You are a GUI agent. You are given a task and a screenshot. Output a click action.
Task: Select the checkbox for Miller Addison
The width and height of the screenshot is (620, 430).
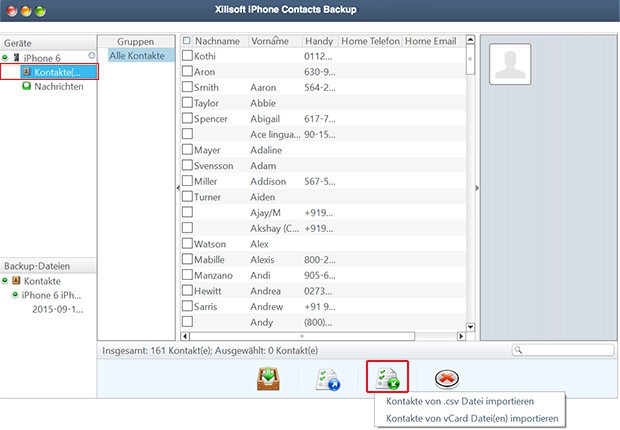click(x=187, y=181)
